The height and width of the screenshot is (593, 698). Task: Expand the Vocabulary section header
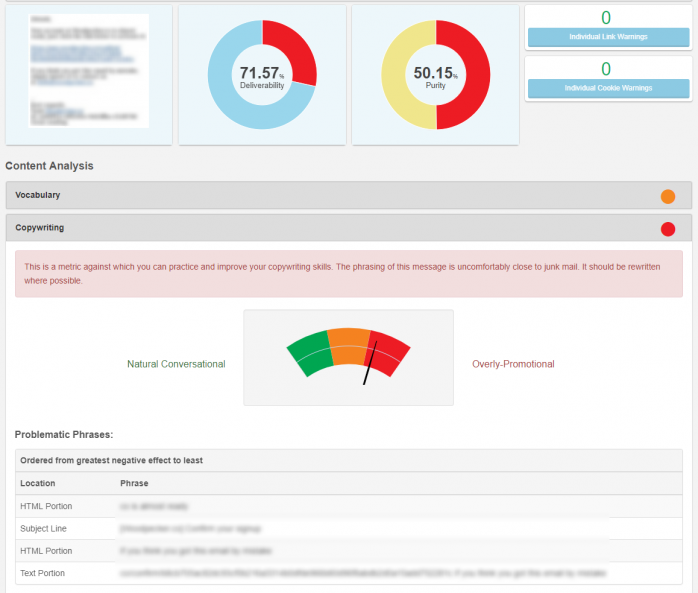click(300, 195)
